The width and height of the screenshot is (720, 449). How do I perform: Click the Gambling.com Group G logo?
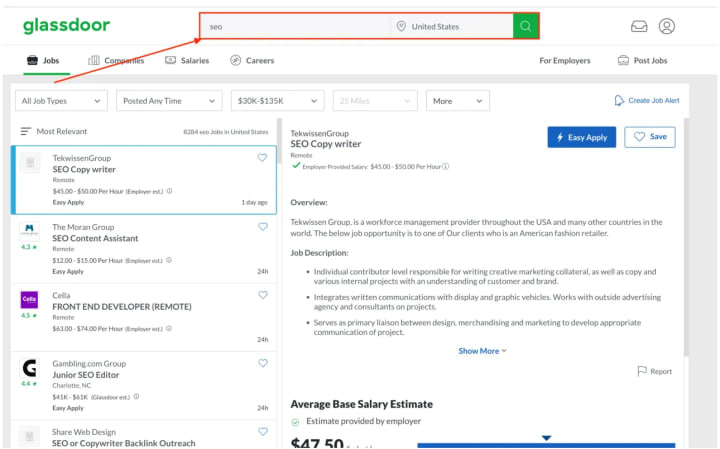coord(29,368)
